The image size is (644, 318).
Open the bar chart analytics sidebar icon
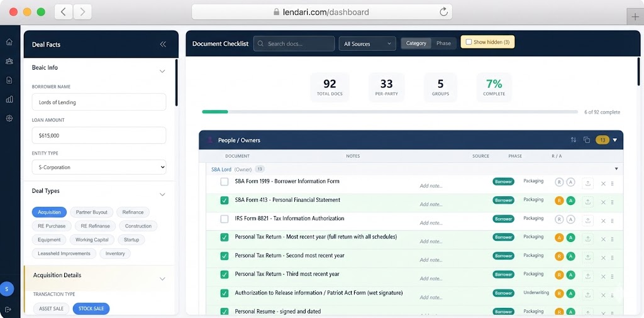pos(9,99)
